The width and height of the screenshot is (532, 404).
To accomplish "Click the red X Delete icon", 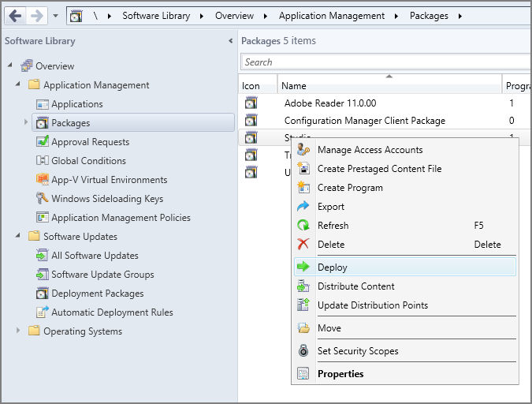I will click(x=303, y=245).
